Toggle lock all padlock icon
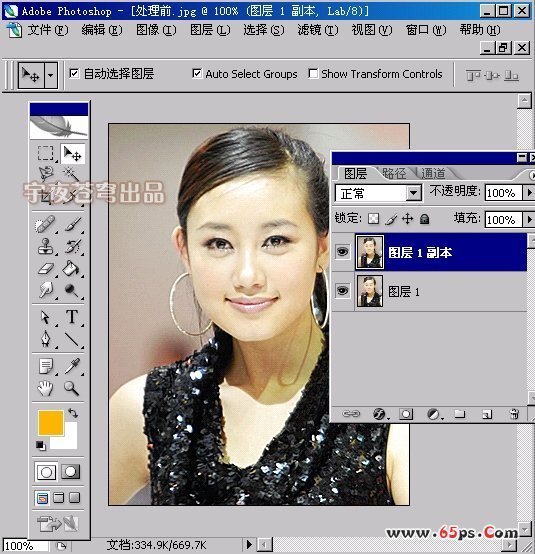The image size is (535, 554). (424, 219)
